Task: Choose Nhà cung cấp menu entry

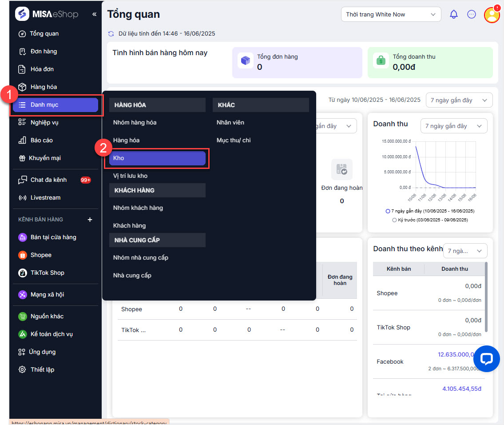Action: pos(132,276)
